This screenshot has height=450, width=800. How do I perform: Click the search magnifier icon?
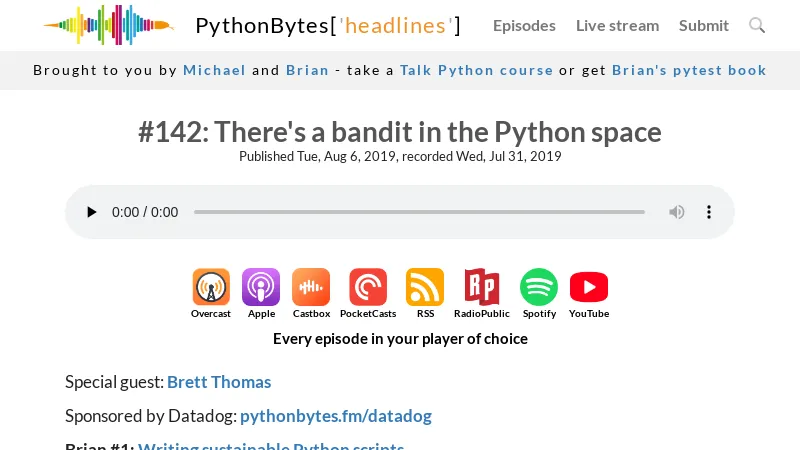[757, 25]
